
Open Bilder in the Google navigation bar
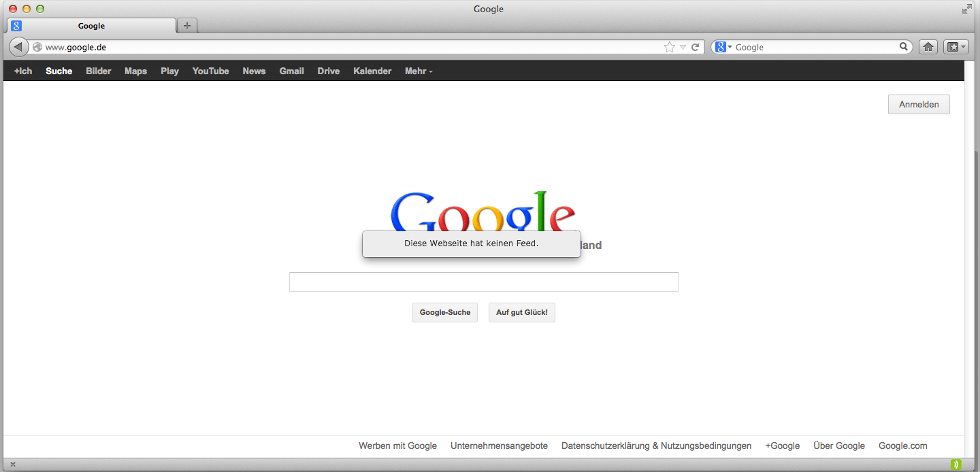click(98, 71)
